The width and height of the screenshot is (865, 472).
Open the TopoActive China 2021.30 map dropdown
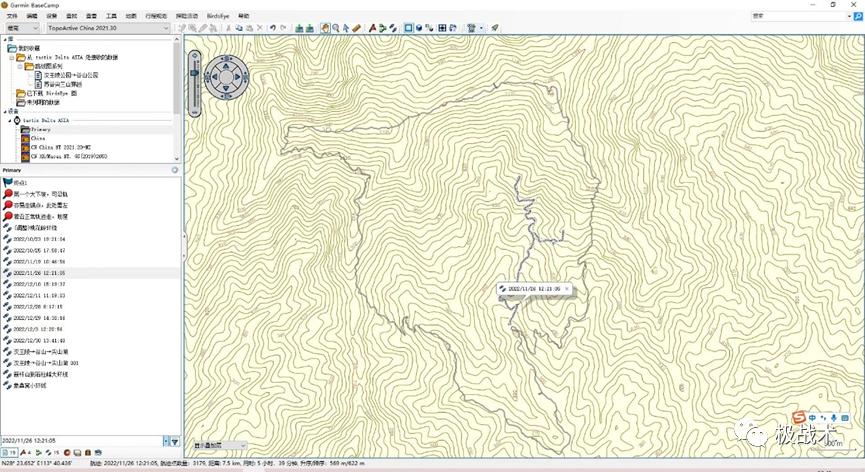pos(111,28)
